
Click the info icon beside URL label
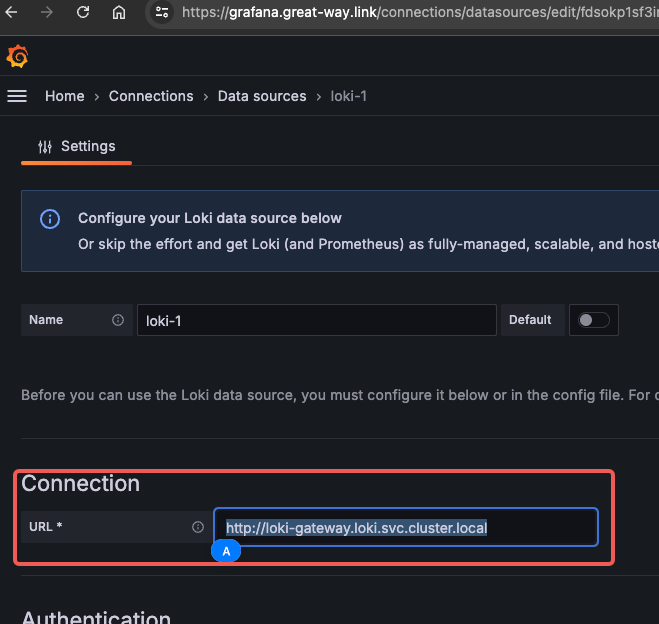pyautogui.click(x=198, y=527)
